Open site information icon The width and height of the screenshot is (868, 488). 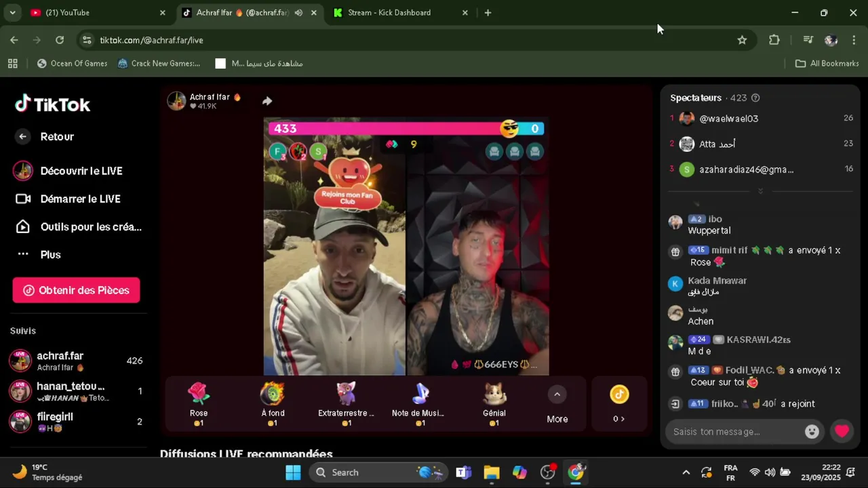coord(87,40)
